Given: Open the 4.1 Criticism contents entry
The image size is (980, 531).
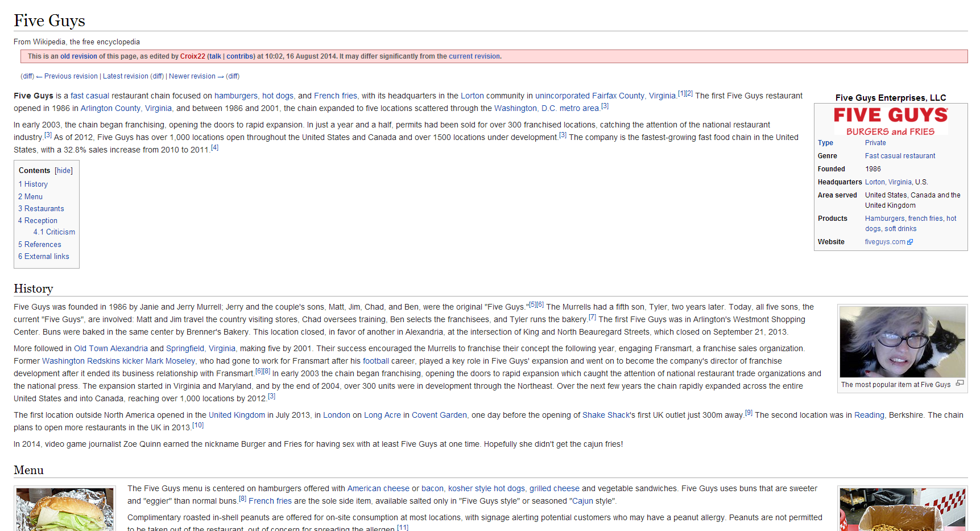Looking at the screenshot, I should point(54,232).
